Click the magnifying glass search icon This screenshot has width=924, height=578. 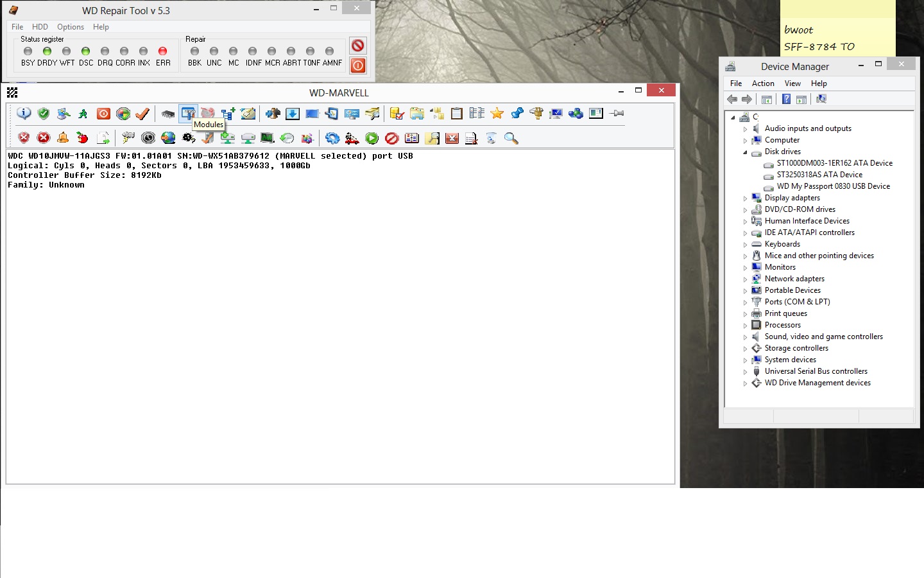(511, 138)
